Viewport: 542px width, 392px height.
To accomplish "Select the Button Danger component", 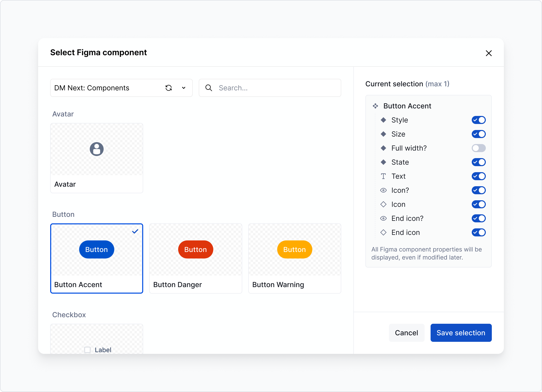I will tap(195, 258).
